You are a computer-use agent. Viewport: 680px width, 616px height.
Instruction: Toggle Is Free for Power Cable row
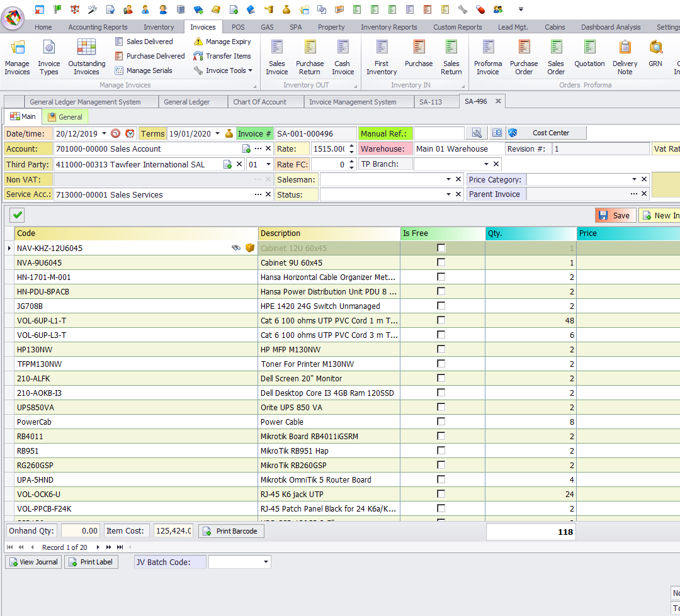441,422
